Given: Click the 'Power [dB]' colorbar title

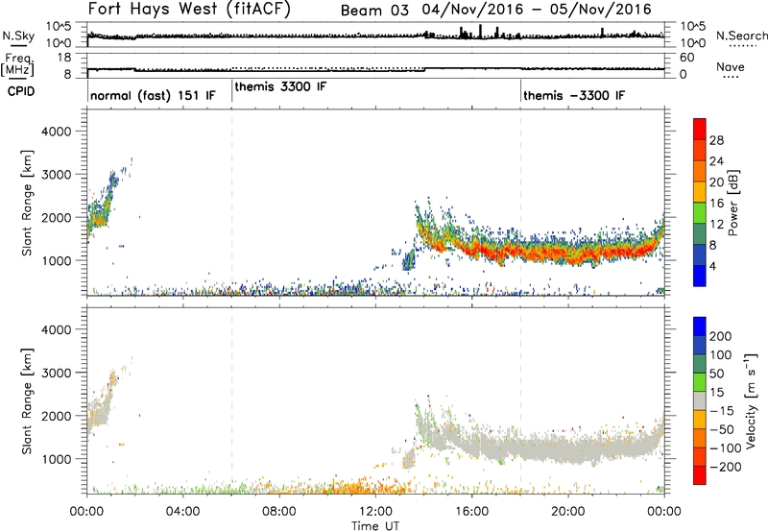Looking at the screenshot, I should [733, 203].
